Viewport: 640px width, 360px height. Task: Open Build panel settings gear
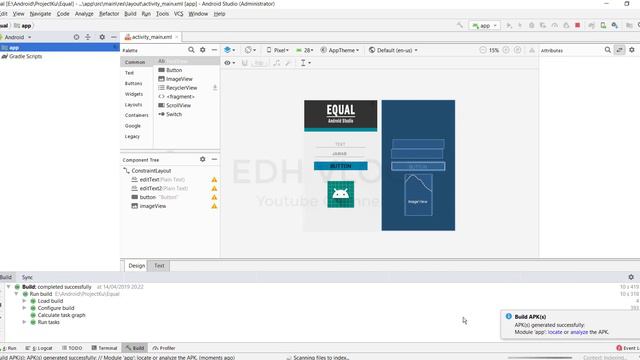pos(631,277)
